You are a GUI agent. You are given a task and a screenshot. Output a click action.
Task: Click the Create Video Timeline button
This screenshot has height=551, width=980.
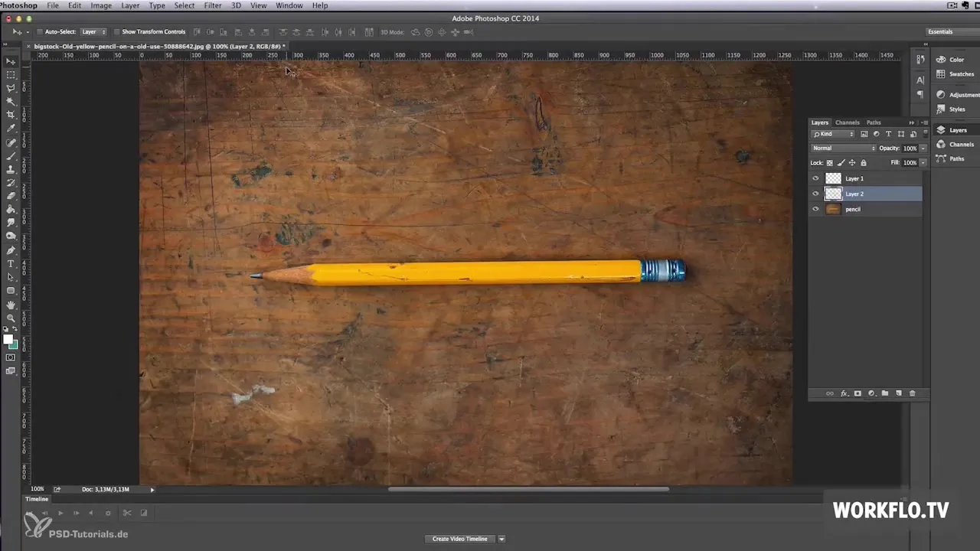click(x=460, y=539)
